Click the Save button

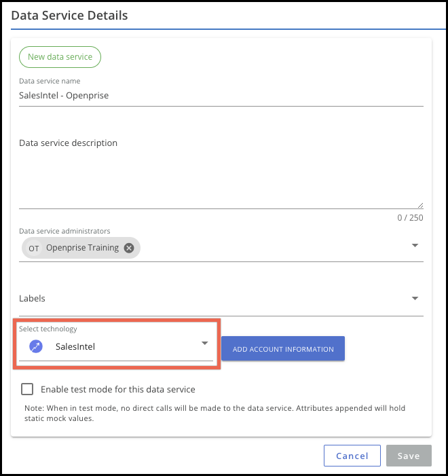pos(409,456)
